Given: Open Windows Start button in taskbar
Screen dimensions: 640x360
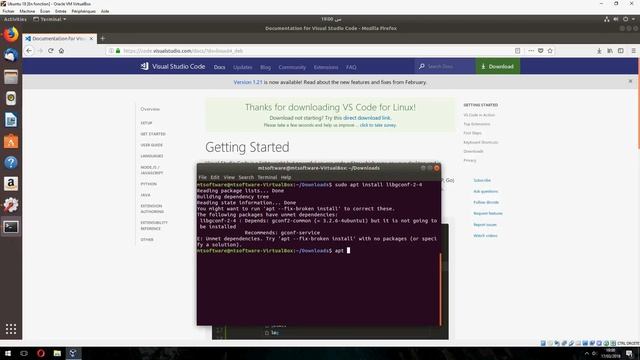Looking at the screenshot, I should point(7,353).
